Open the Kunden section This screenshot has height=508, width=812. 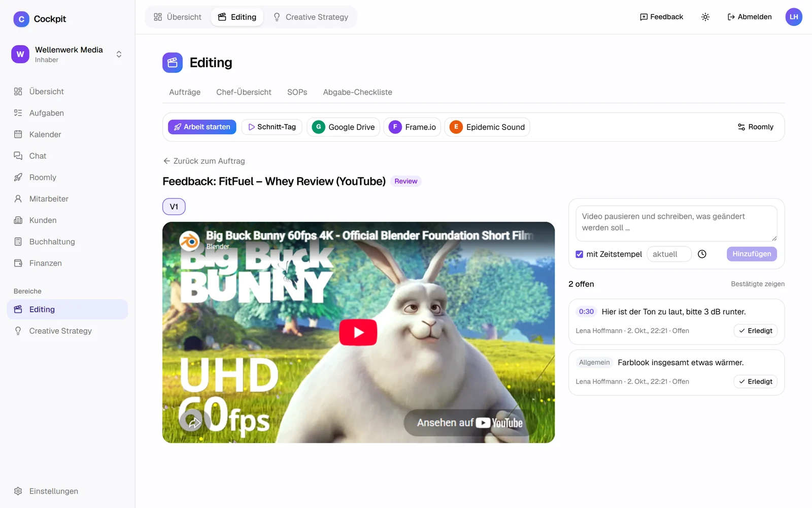67,220
